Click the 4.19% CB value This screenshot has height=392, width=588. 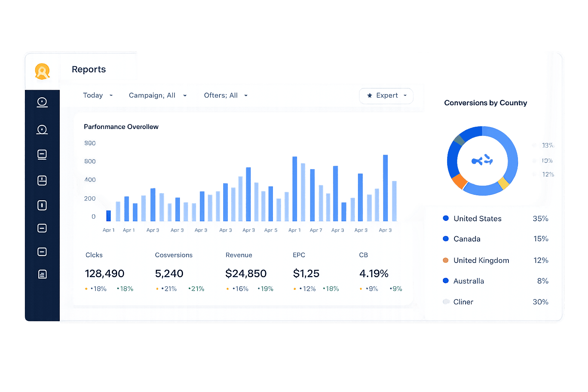[374, 273]
